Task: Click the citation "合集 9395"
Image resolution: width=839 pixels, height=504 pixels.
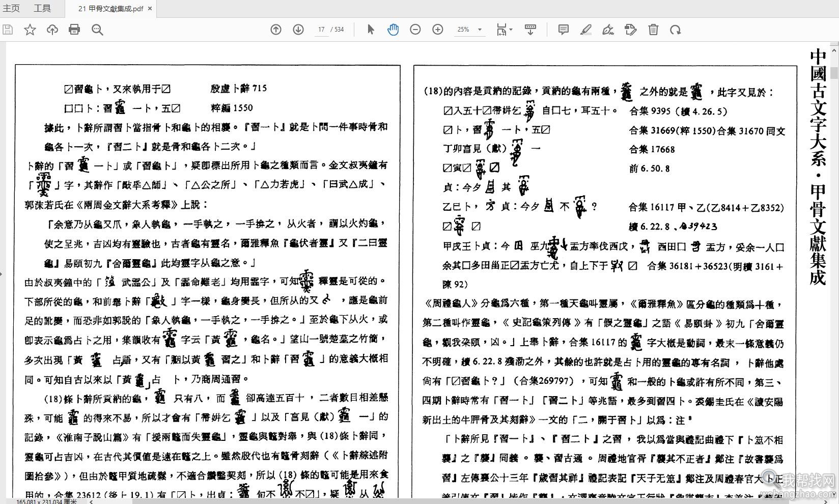Action: (x=650, y=111)
